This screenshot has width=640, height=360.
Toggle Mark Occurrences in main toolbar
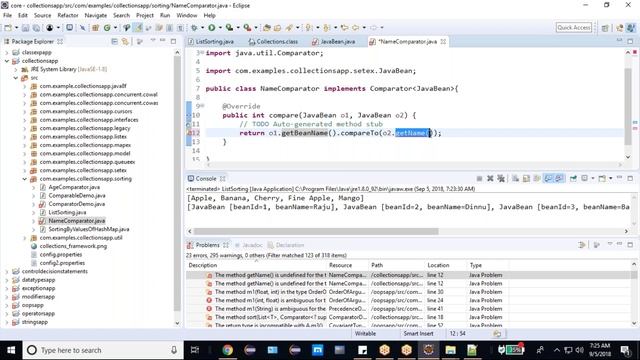(x=138, y=28)
